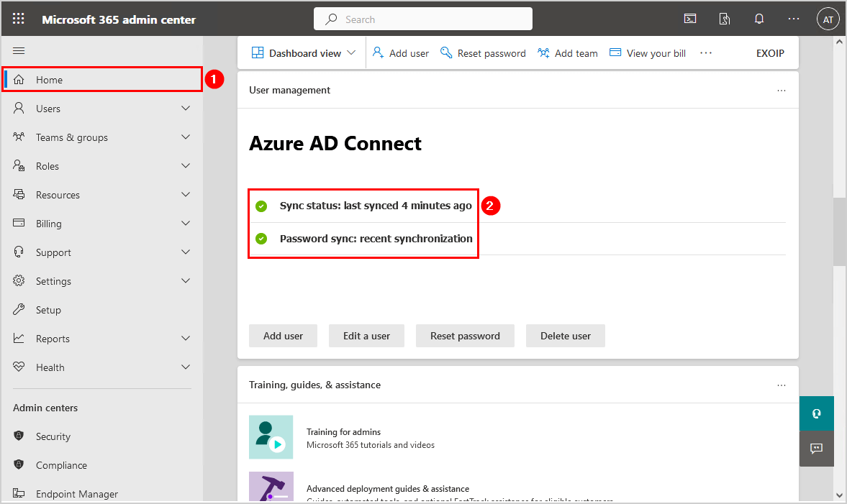Collapse navigation with the hamburger icon

pyautogui.click(x=19, y=50)
